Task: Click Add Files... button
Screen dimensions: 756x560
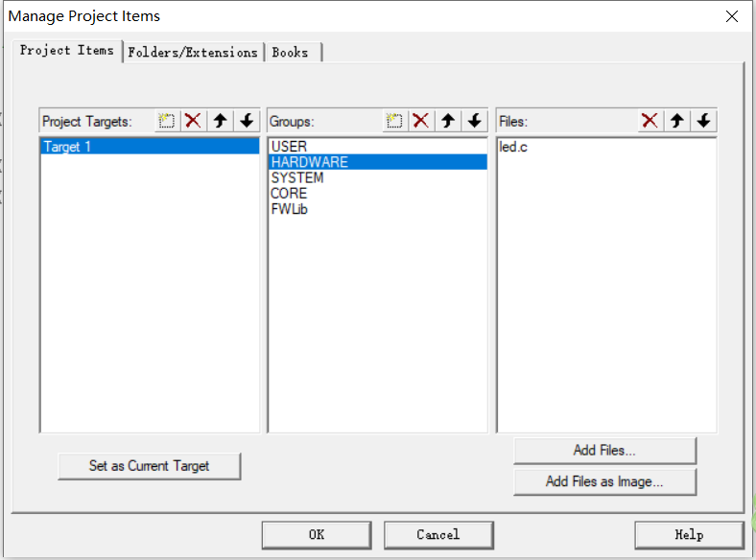Action: click(604, 451)
